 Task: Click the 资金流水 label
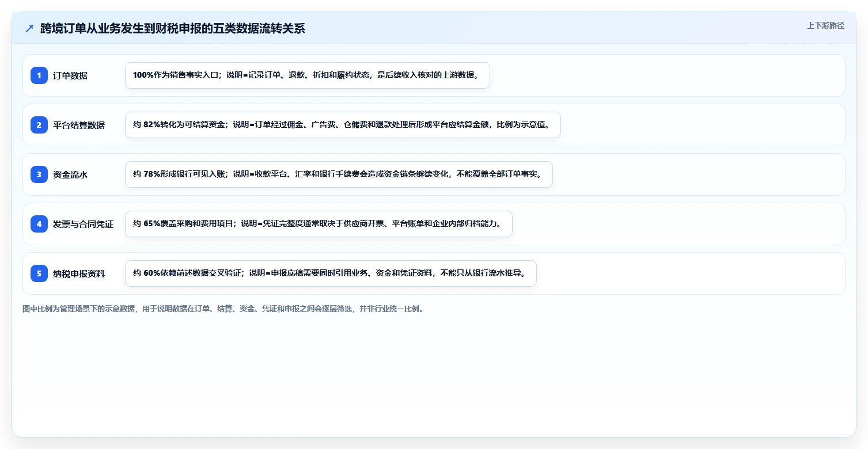click(x=70, y=174)
